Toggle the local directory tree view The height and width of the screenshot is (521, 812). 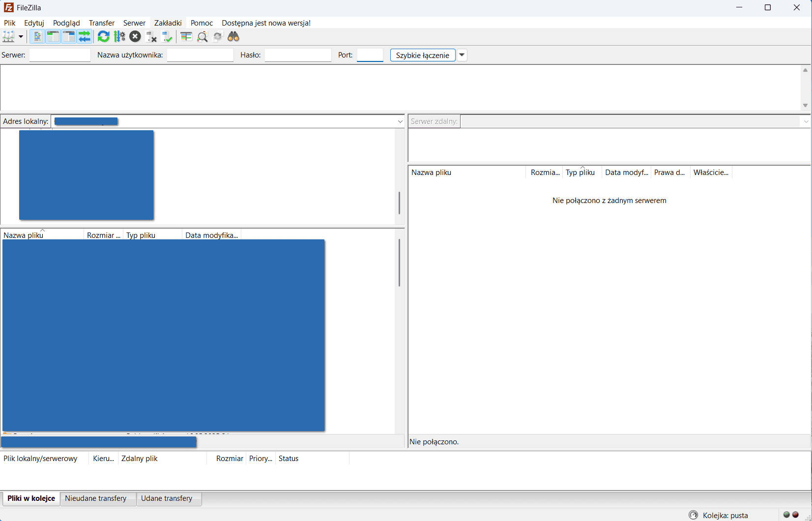53,36
